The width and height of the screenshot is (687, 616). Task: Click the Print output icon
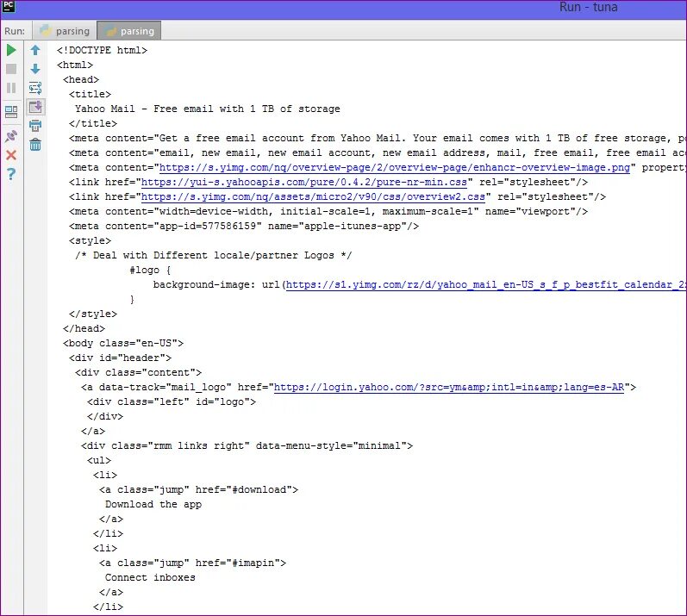point(35,126)
